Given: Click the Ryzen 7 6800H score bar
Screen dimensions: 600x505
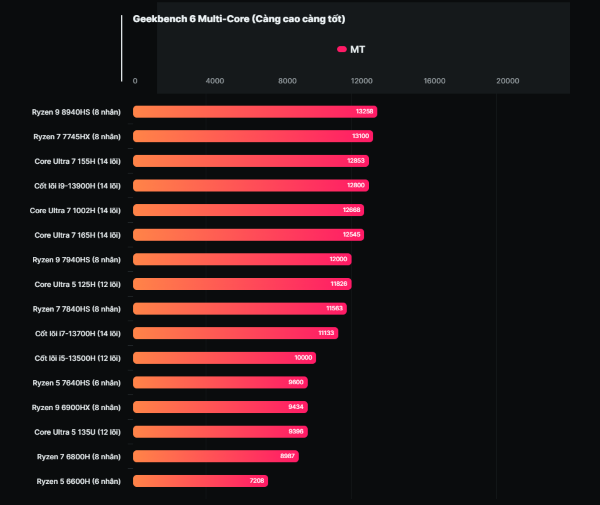Looking at the screenshot, I should (216, 456).
